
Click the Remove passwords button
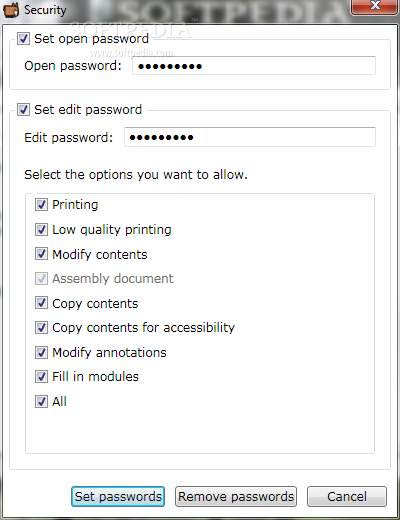[x=236, y=497]
